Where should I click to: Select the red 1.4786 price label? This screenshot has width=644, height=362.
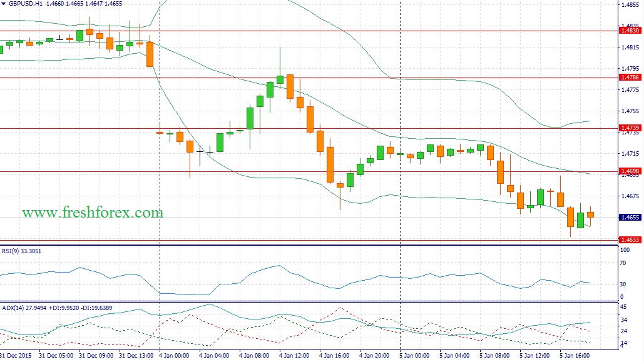pos(629,78)
